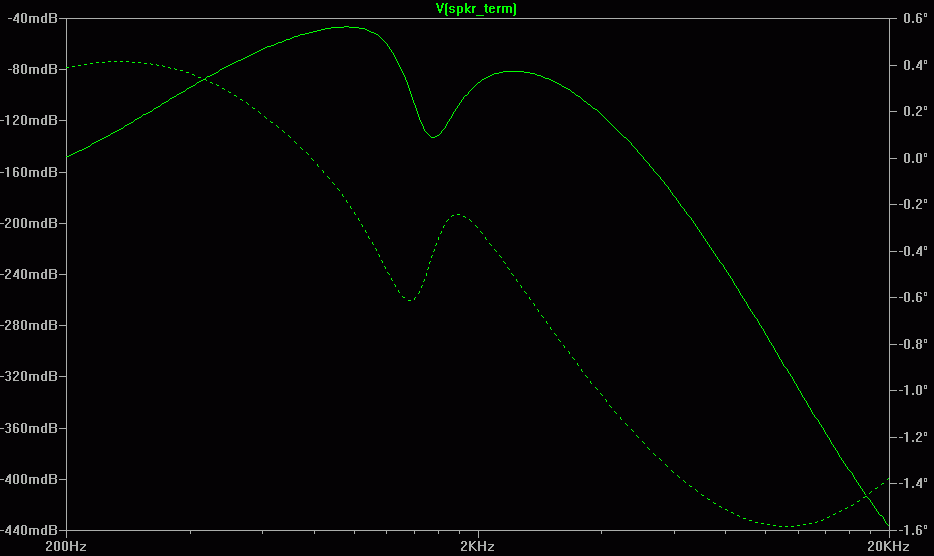Screen dimensions: 934x556
Task: Click the 0.4° phase axis label
Action: click(x=915, y=64)
